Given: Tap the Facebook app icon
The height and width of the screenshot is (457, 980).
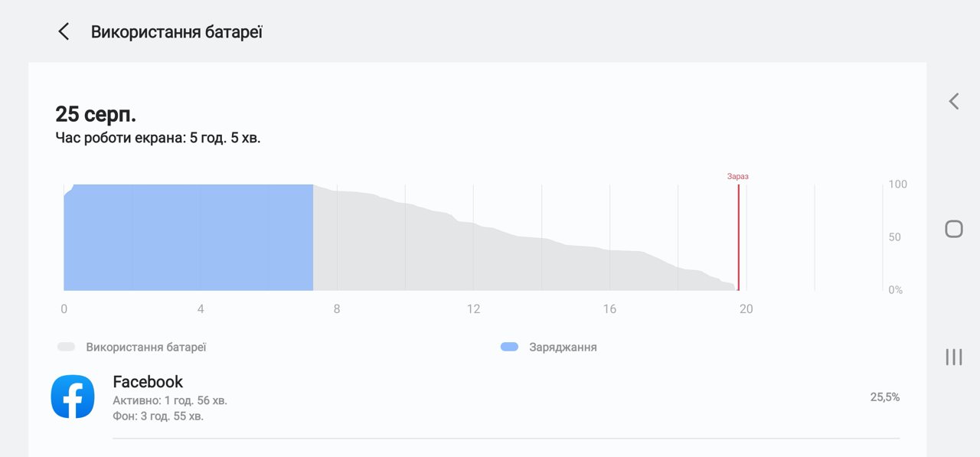Looking at the screenshot, I should click(x=73, y=397).
